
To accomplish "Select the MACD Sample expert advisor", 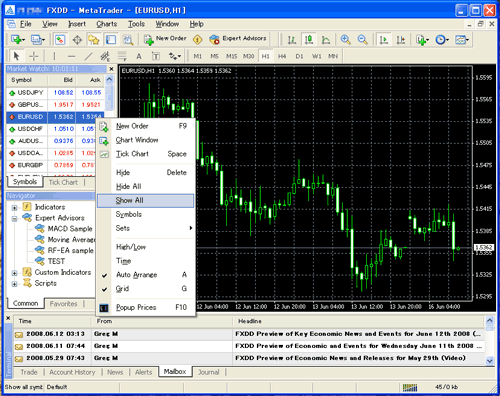I will [70, 229].
